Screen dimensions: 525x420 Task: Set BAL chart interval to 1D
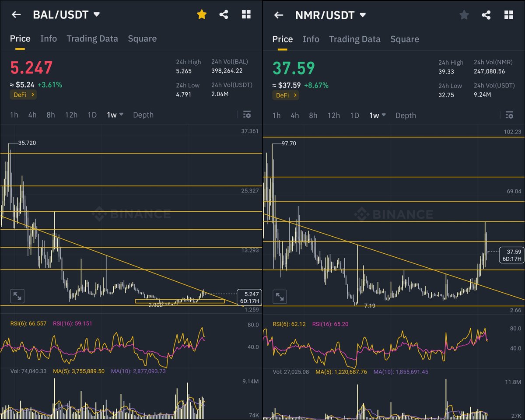92,115
